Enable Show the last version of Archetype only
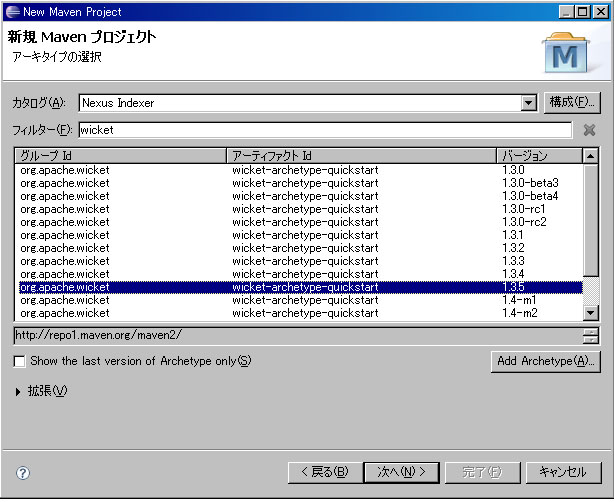The image size is (614, 502). click(19, 361)
